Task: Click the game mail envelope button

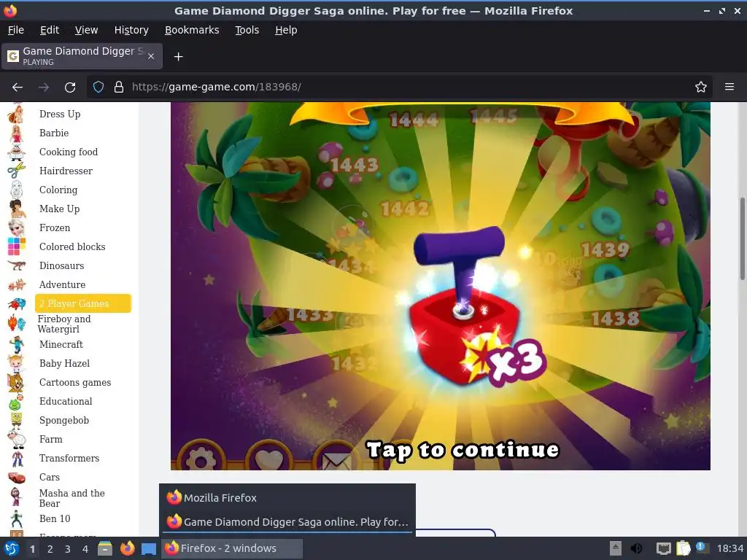Action: tap(336, 459)
